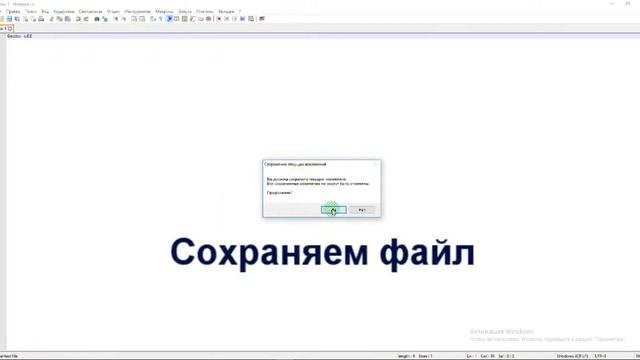
Task: Click the Playback macro icon
Action: coord(235,19)
